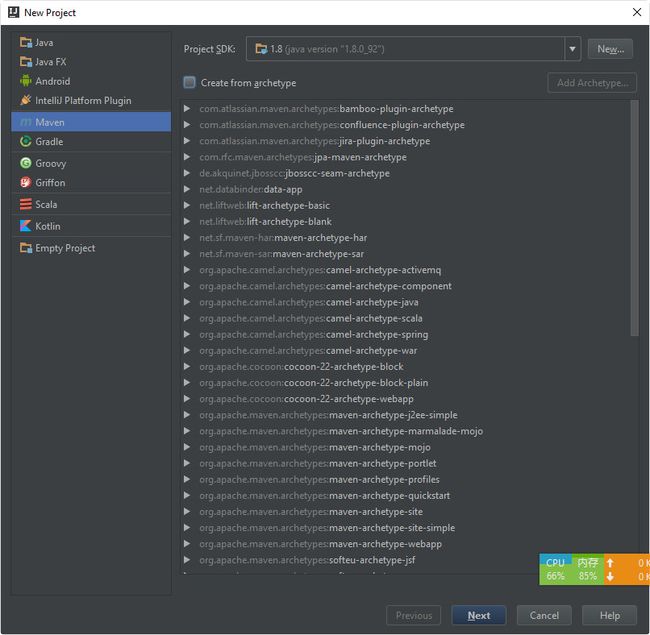Viewport: 650px width, 635px height.
Task: Select camel-archetype-java row
Action: (x=406, y=302)
